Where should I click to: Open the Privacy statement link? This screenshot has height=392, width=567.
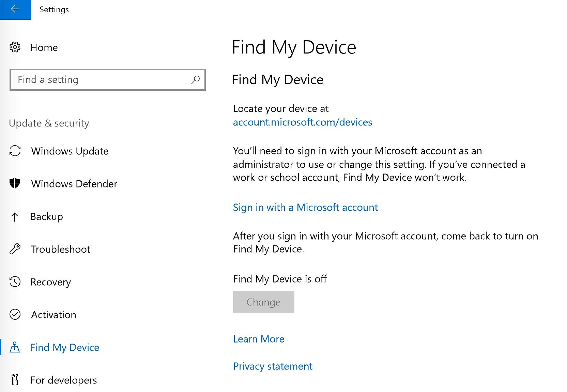[x=273, y=366]
